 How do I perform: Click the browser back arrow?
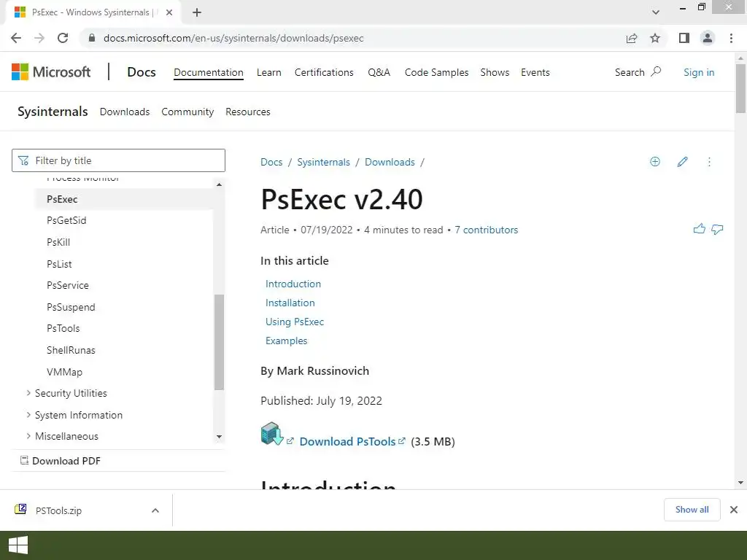pyautogui.click(x=16, y=38)
